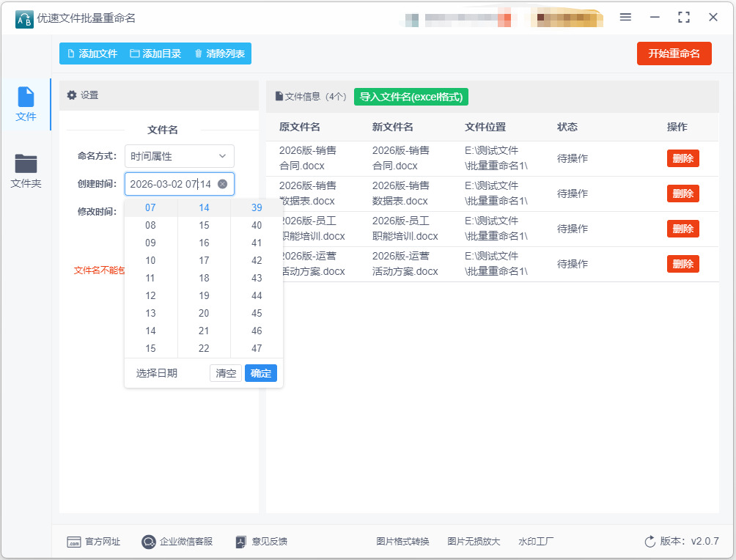Start renaming with 开始重命名 button
The height and width of the screenshot is (560, 736).
[674, 54]
